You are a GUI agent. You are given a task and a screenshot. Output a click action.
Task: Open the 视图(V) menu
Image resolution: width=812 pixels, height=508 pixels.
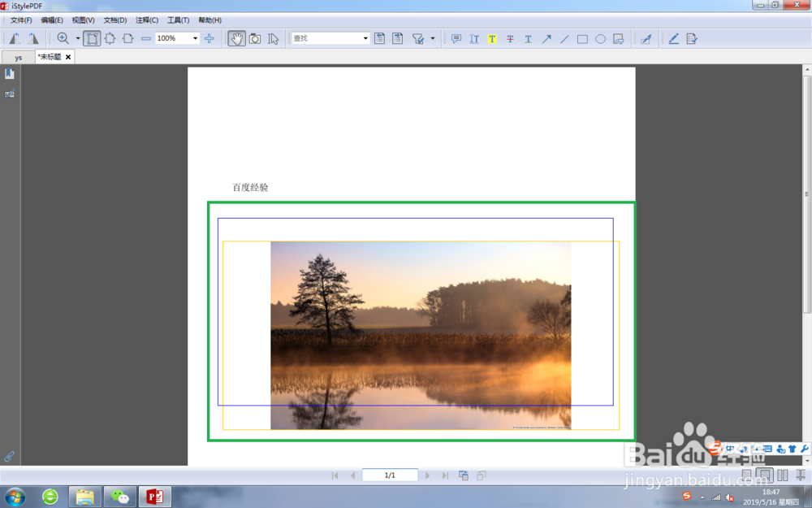(x=84, y=20)
